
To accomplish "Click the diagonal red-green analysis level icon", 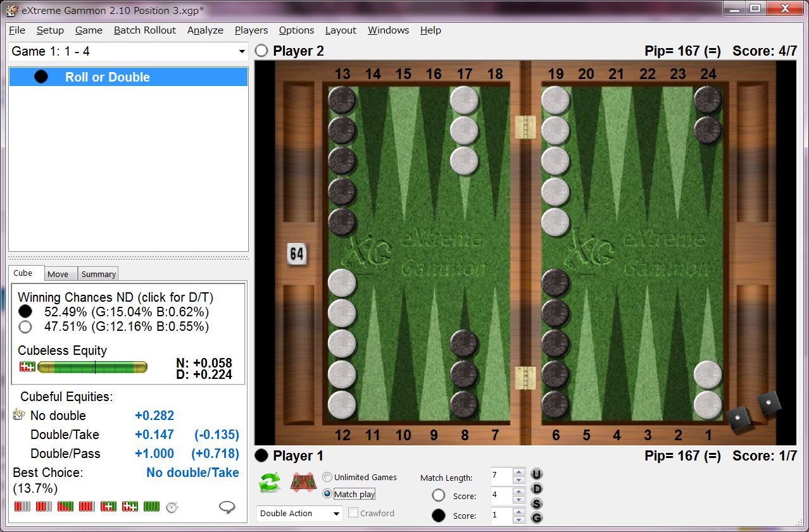I will pyautogui.click(x=65, y=506).
